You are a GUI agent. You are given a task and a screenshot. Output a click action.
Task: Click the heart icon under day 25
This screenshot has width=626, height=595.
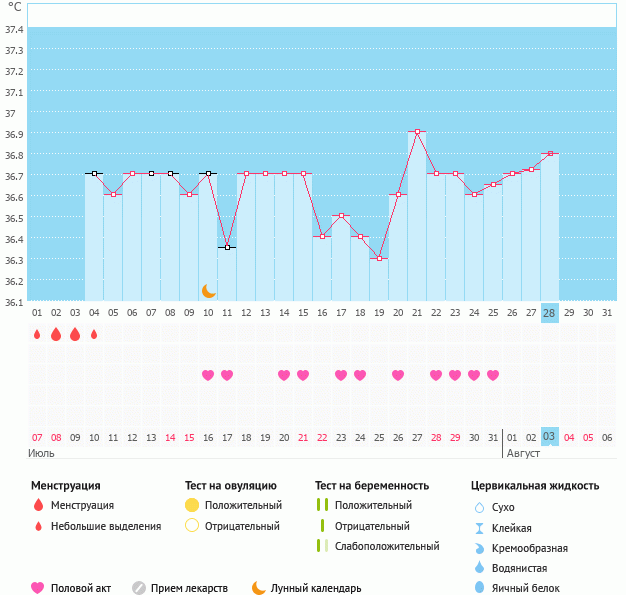click(493, 375)
